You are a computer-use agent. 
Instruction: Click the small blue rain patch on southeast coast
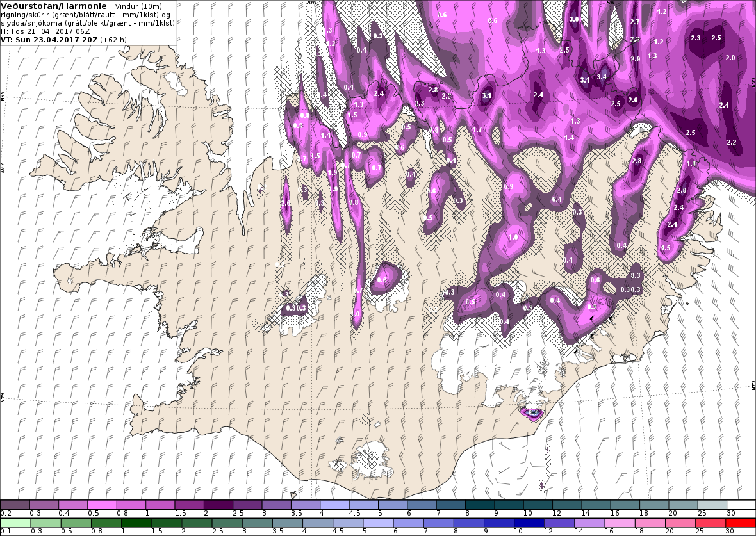coord(532,413)
